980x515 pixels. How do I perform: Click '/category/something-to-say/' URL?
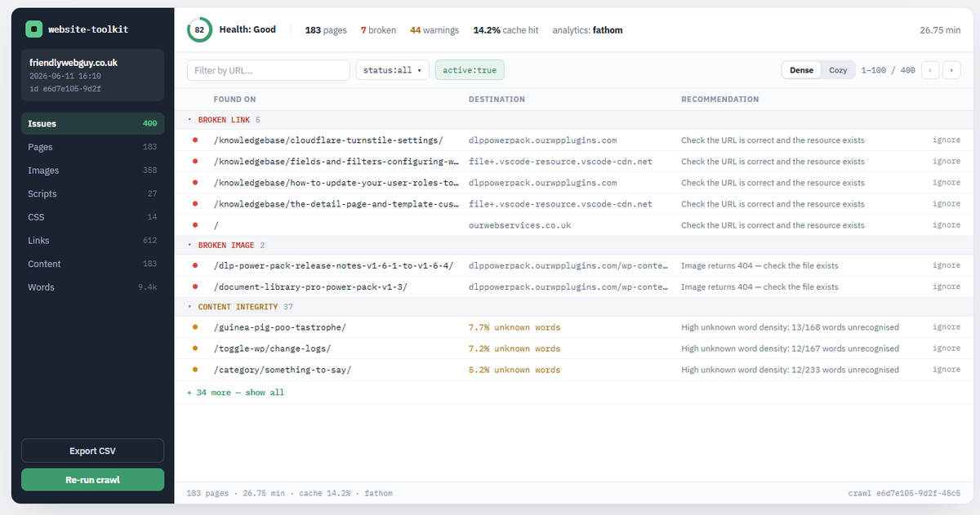click(283, 370)
